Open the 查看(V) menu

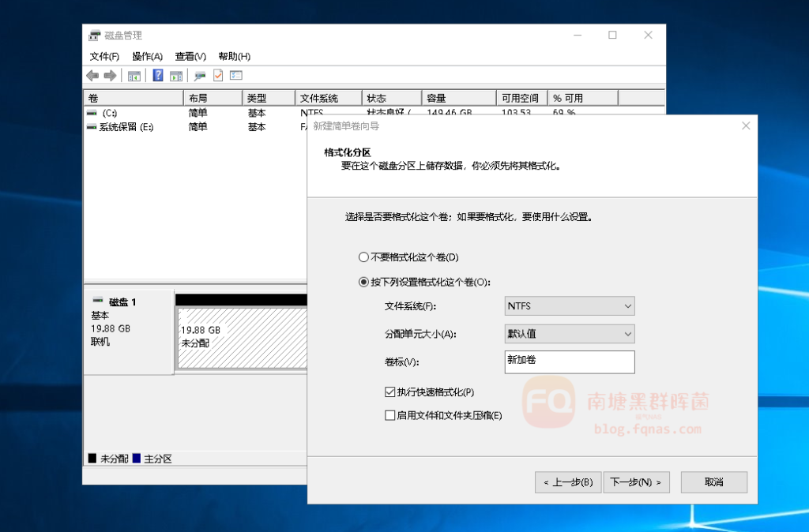(190, 57)
